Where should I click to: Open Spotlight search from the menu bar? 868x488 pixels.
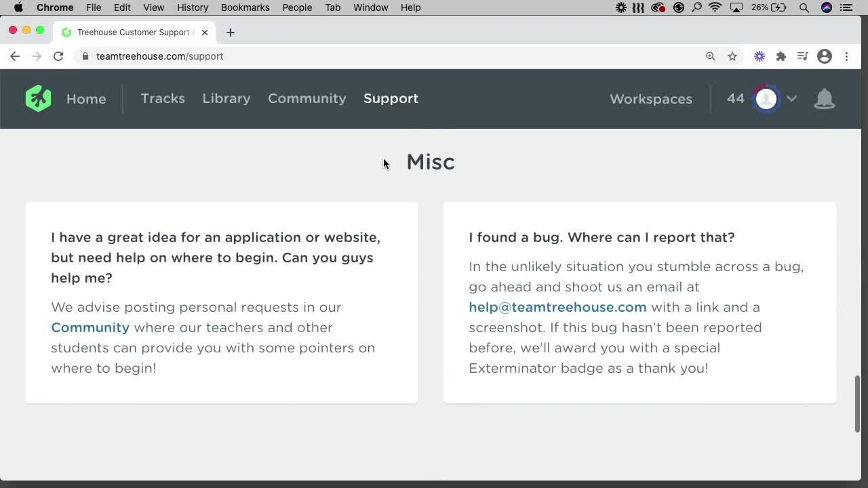pos(804,7)
